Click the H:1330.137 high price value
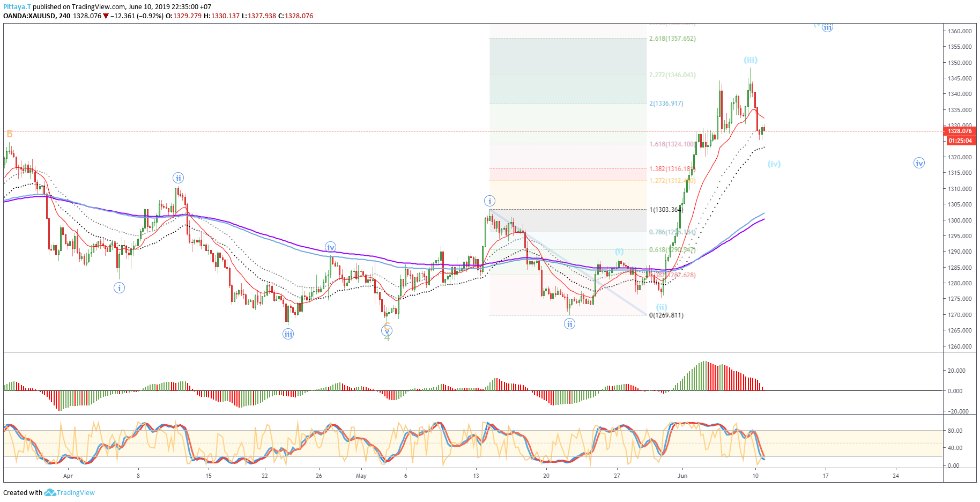This screenshot has height=502, width=980. tap(221, 16)
